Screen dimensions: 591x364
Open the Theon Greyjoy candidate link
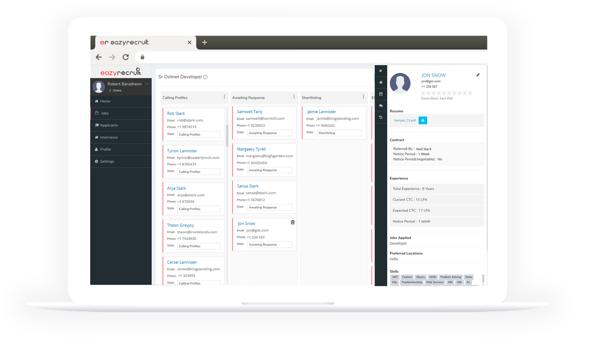(x=180, y=225)
